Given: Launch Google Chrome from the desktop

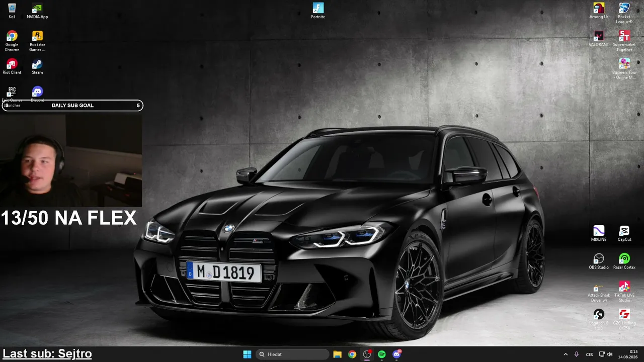Looking at the screenshot, I should [x=12, y=41].
